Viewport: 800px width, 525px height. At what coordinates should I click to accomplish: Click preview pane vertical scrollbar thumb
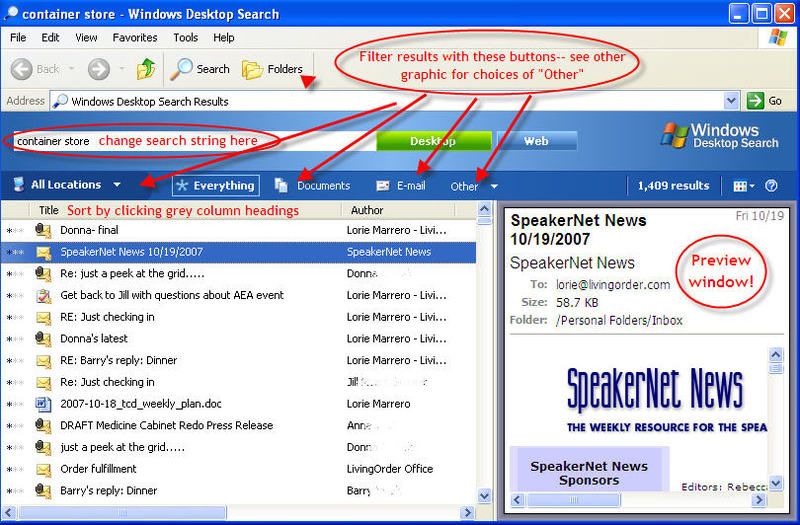coord(776,368)
